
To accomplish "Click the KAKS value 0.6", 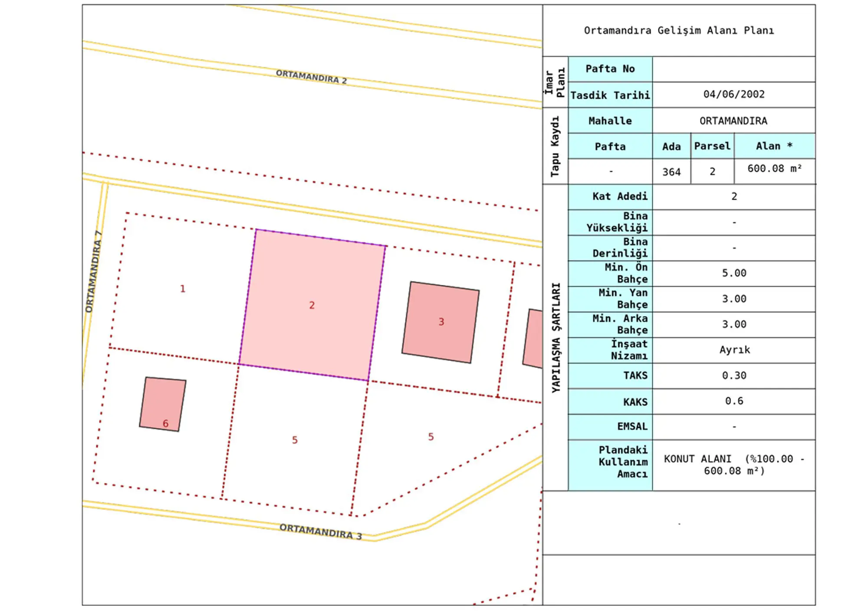I will [734, 401].
